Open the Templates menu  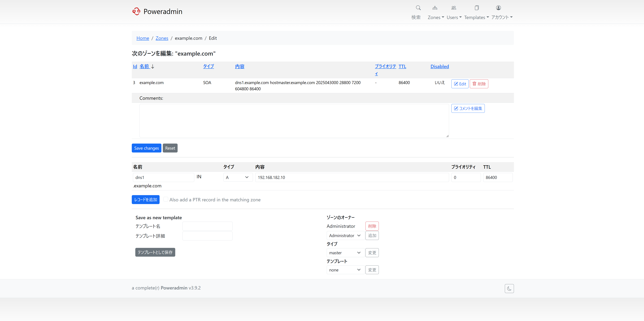476,17
